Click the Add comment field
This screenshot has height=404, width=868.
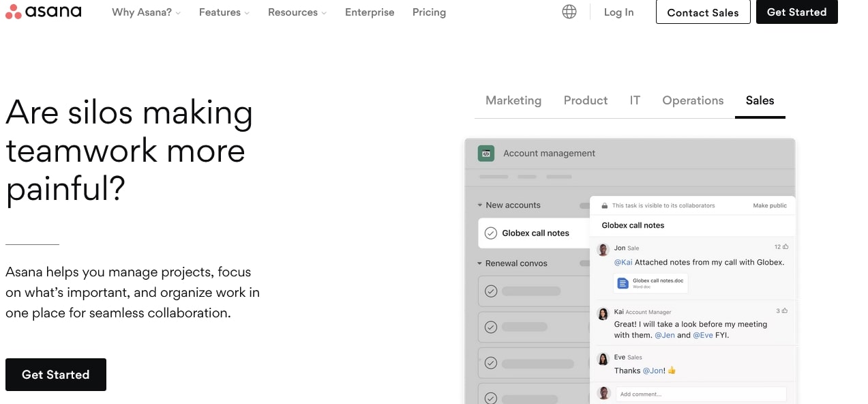702,394
